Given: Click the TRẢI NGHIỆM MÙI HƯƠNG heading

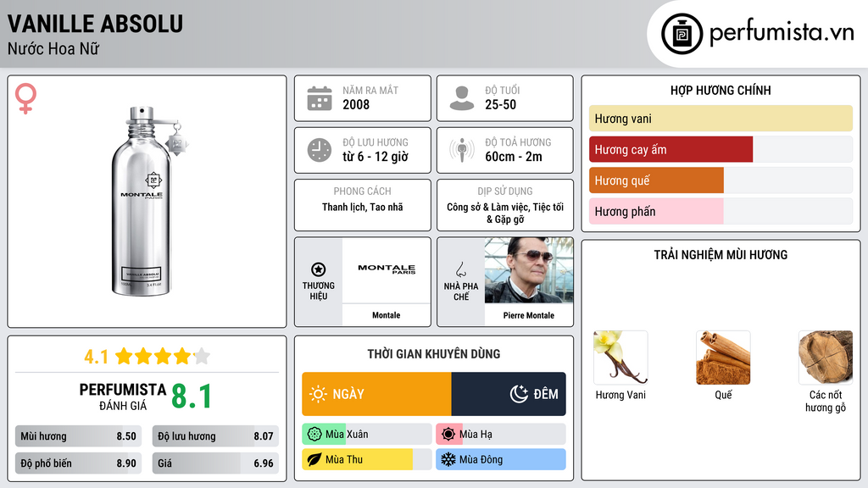Looking at the screenshot, I should [721, 255].
